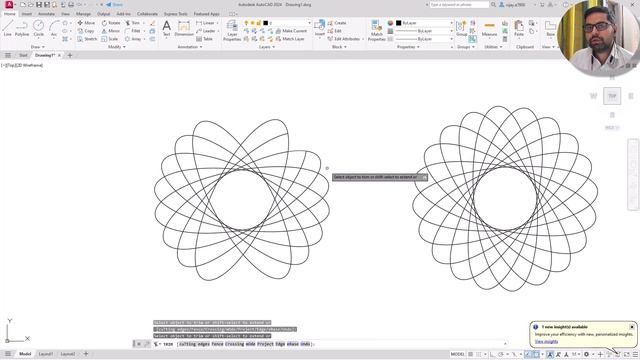The height and width of the screenshot is (360, 640).
Task: Activate the Trim command
Action: coord(132,23)
